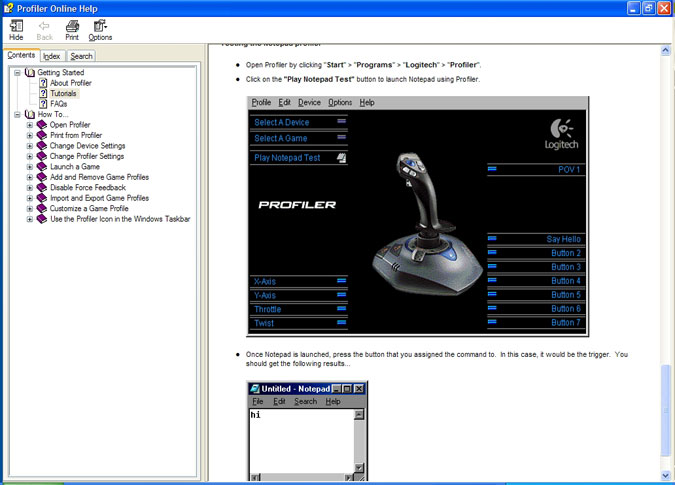
Task: Expand the Change Device Settings topic
Action: click(x=30, y=146)
